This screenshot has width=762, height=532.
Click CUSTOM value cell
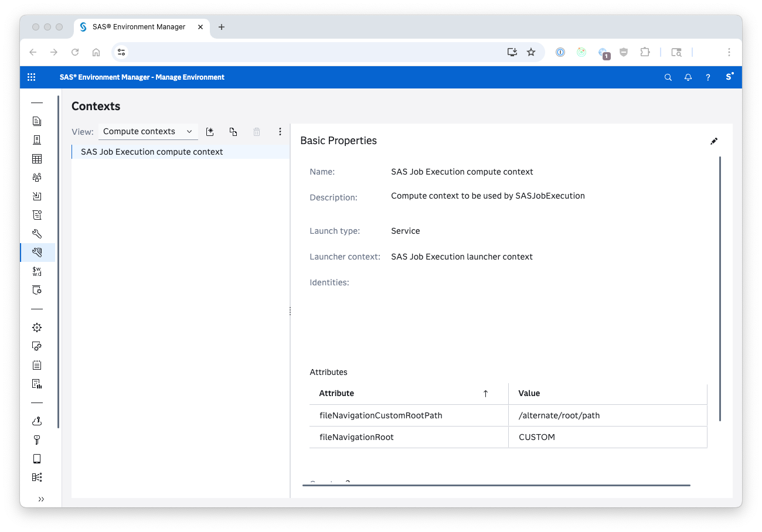click(x=608, y=437)
